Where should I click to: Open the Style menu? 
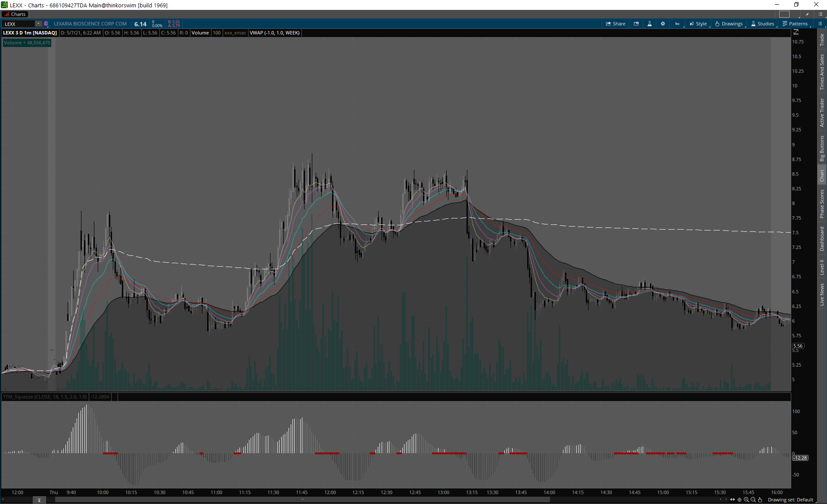[x=698, y=24]
